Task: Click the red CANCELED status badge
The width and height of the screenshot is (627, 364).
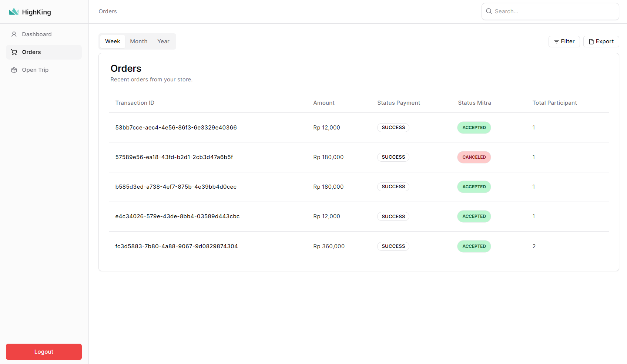Action: (x=474, y=157)
